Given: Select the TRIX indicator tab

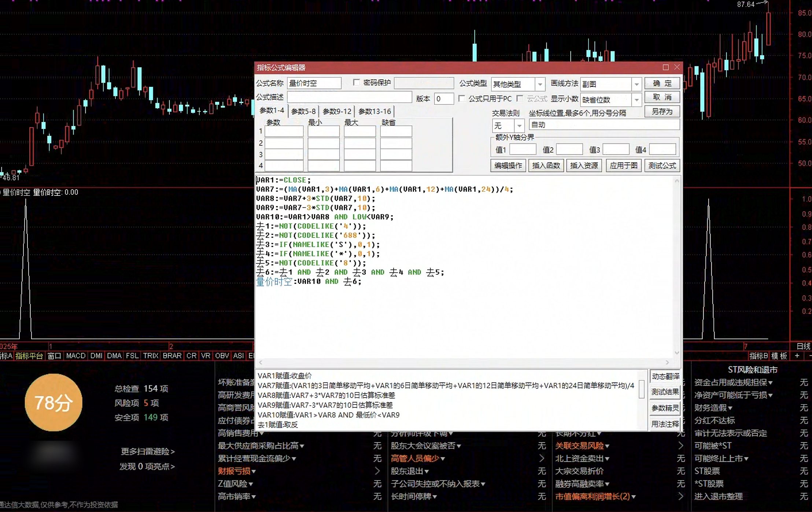Looking at the screenshot, I should click(151, 356).
